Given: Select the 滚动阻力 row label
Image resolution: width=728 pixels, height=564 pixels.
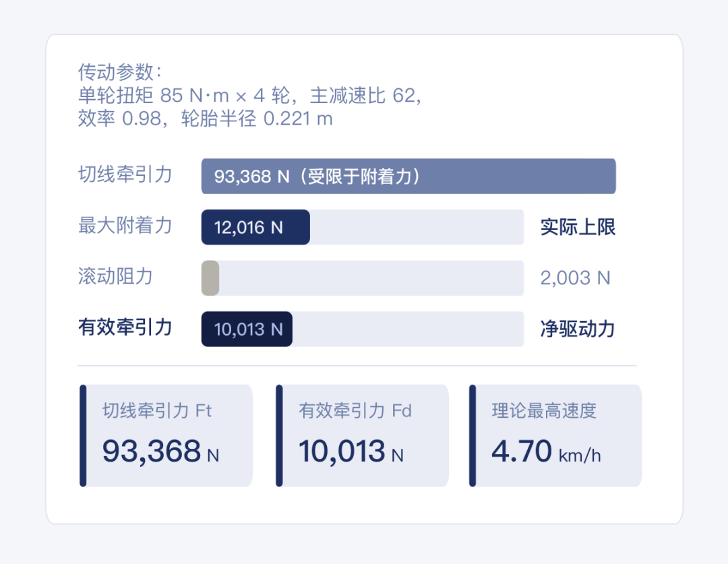Looking at the screenshot, I should coord(115,276).
